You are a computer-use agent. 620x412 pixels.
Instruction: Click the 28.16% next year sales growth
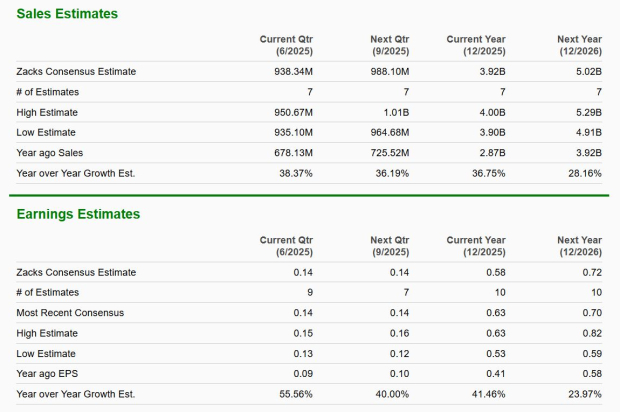(582, 172)
